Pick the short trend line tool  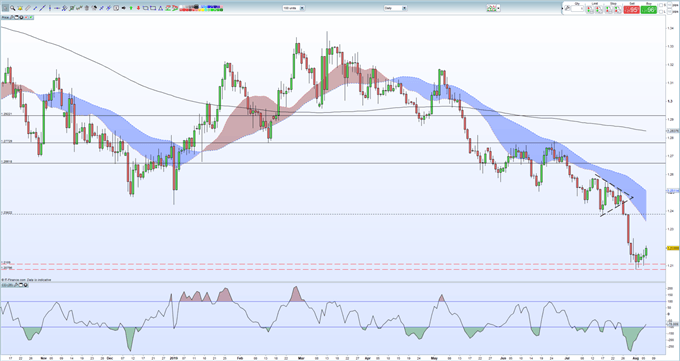pos(35,8)
